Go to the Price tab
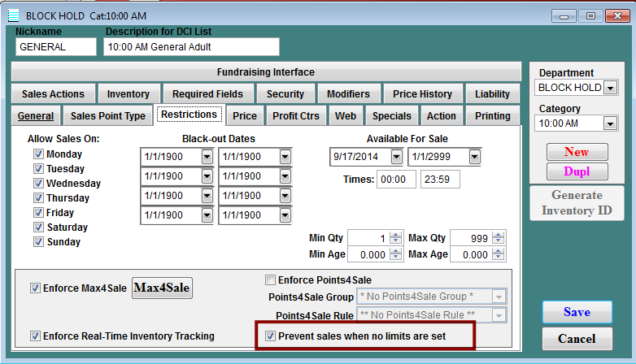 pos(245,116)
